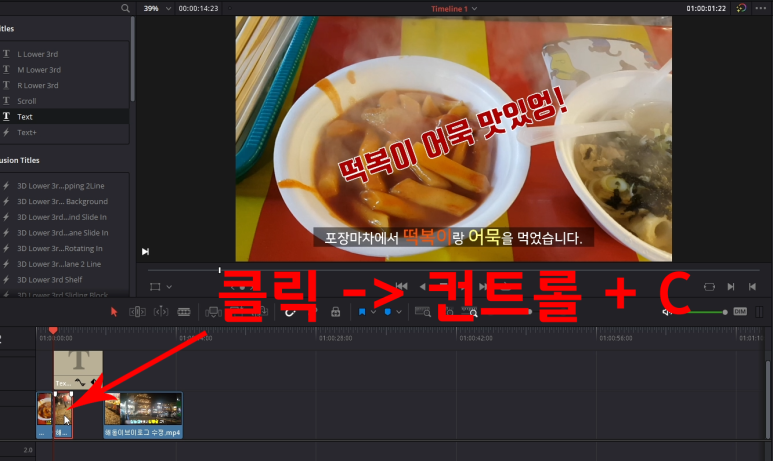This screenshot has height=461, width=773.
Task: Open the search magnifier in effects panel
Action: coord(125,8)
